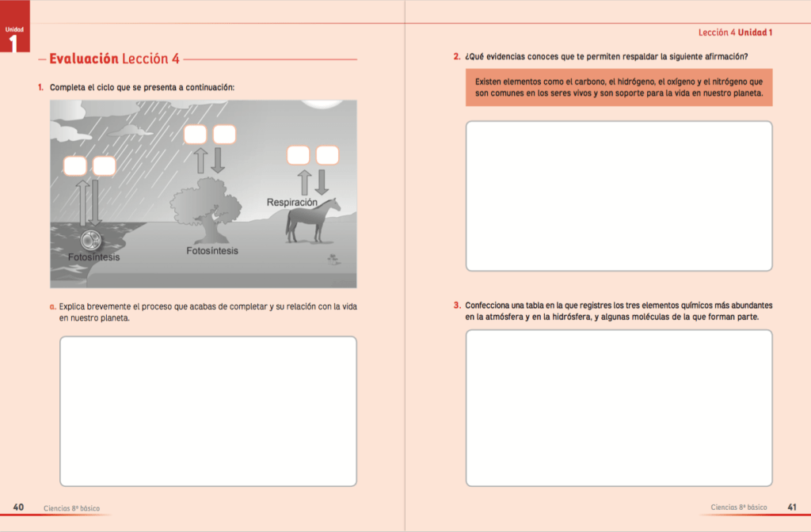Viewport: 811px width, 532px height.
Task: Click the down arrow above the tree
Action: [x=218, y=160]
